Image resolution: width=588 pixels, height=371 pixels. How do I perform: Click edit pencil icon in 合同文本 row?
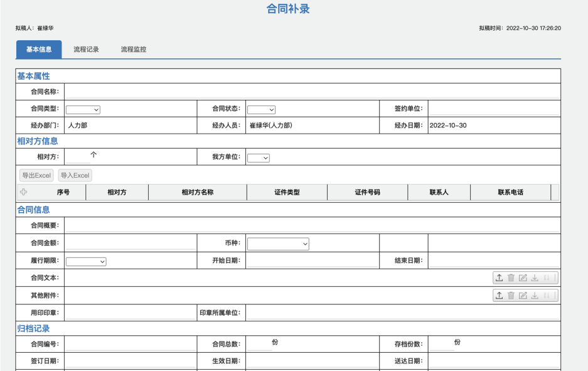pyautogui.click(x=523, y=278)
